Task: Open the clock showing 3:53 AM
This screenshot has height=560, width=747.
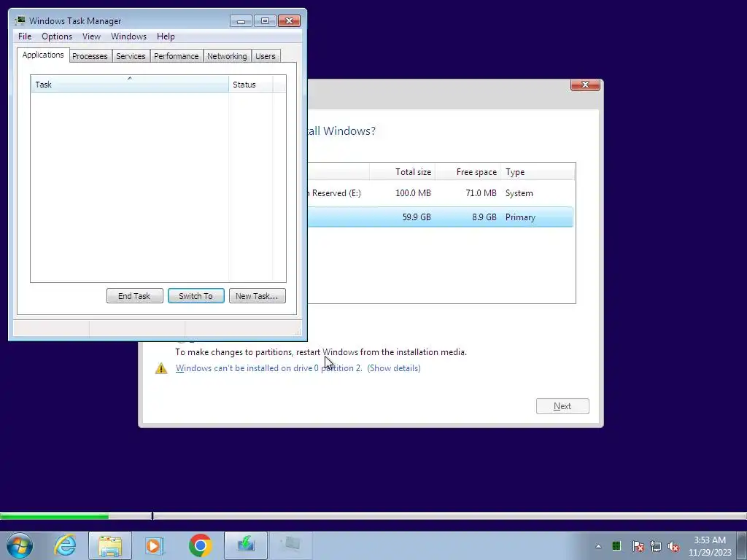Action: [x=709, y=545]
